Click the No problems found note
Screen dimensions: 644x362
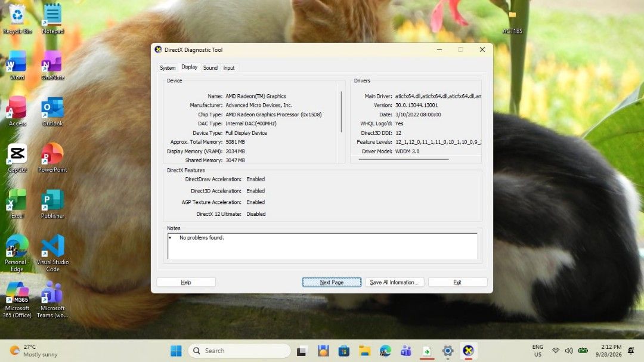(x=202, y=237)
